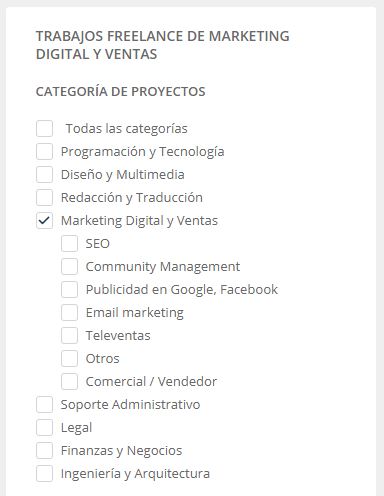Click the Marketing Digital y Ventas label
The width and height of the screenshot is (384, 496).
coord(139,221)
